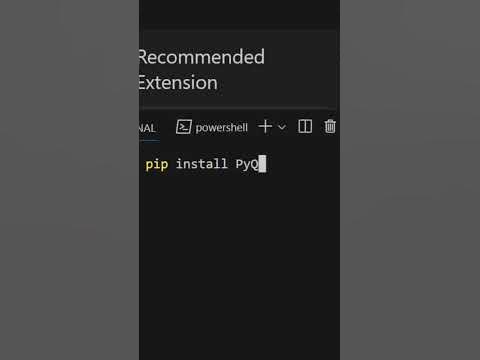Click the separator line above the terminal panel
Screen dimensions: 480x360
238,108
